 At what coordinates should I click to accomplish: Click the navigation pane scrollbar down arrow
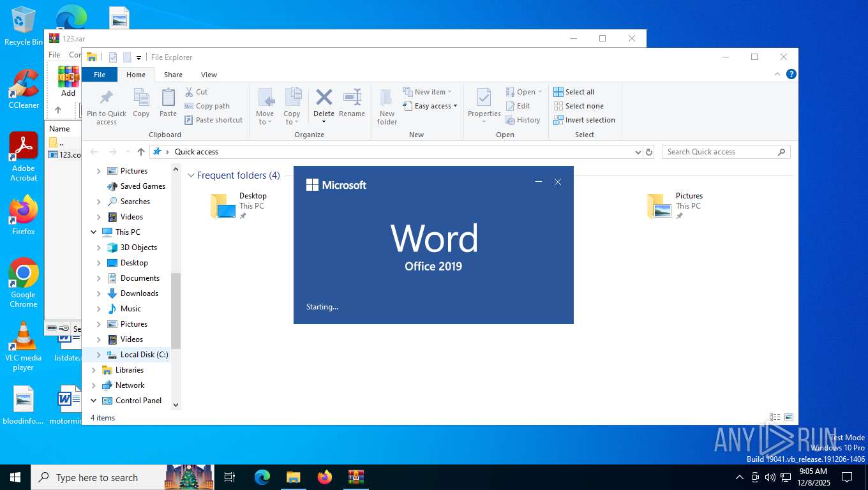point(176,405)
